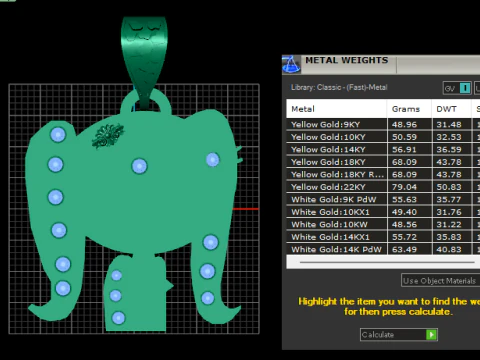Click the 35.83 DWT value

(449, 237)
